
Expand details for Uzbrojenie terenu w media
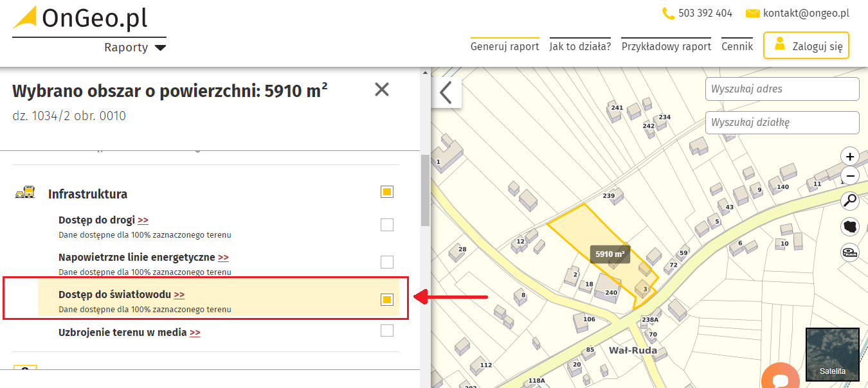click(x=195, y=333)
